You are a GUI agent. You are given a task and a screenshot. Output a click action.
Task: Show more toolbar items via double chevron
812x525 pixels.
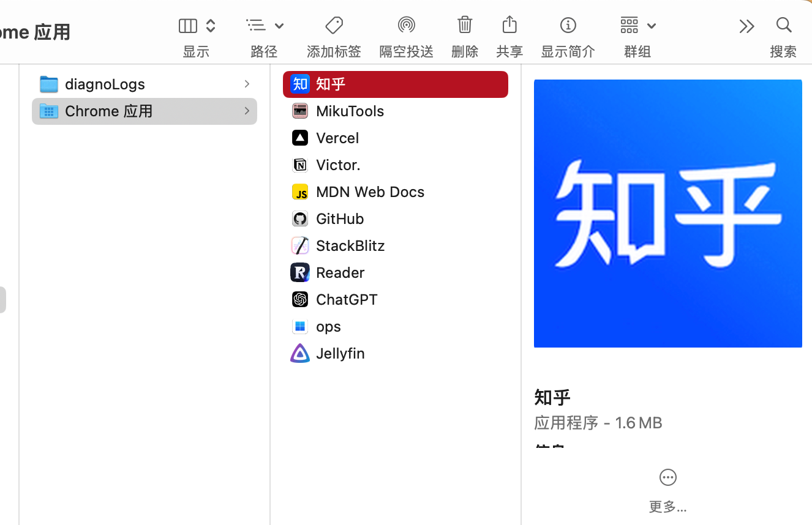tap(746, 26)
